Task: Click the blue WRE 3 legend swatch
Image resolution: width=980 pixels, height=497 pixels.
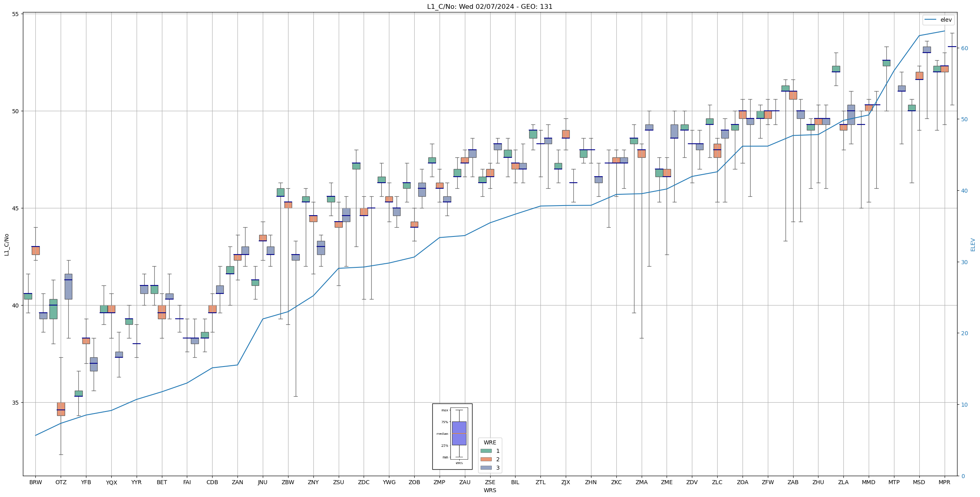Action: [486, 468]
